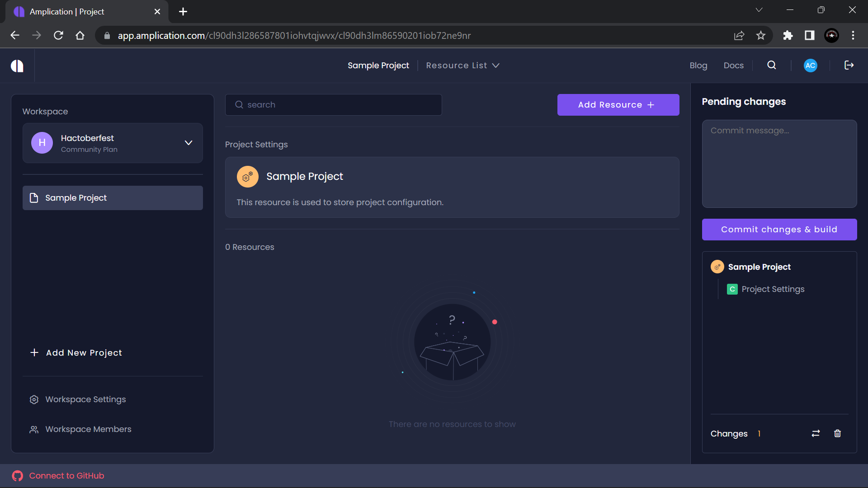The width and height of the screenshot is (868, 488).
Task: Select Sample Project in the workspace sidebar
Action: pos(75,197)
